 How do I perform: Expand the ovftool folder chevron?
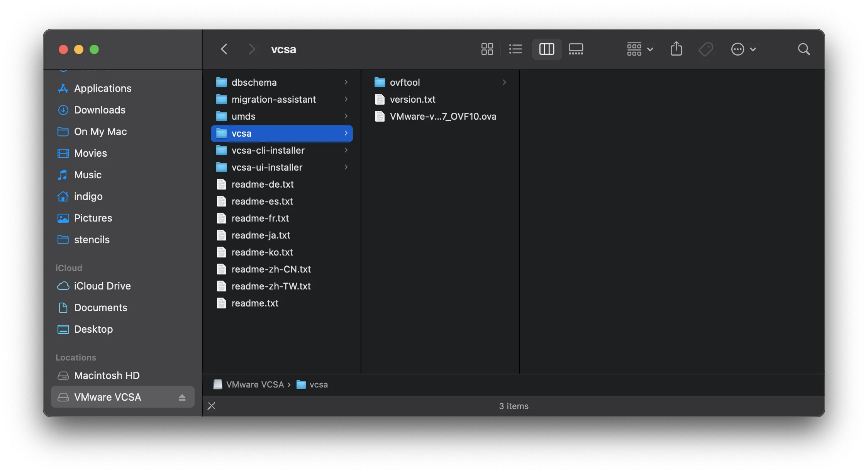coord(504,82)
